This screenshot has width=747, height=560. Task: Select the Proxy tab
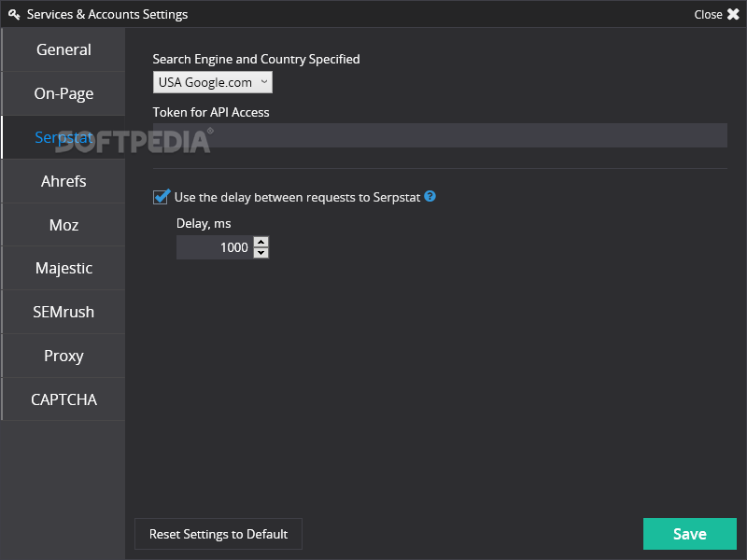coord(63,356)
